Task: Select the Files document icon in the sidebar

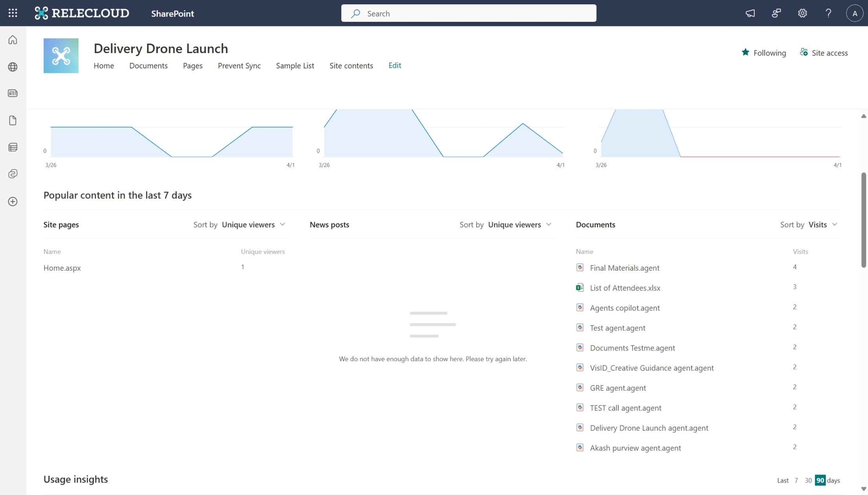Action: click(13, 120)
